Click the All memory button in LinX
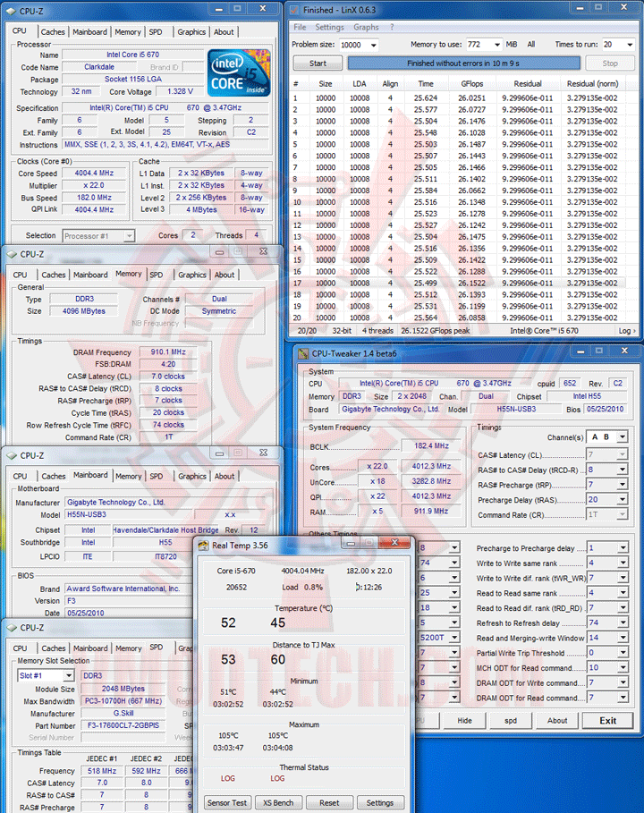644x813 pixels. 531,45
